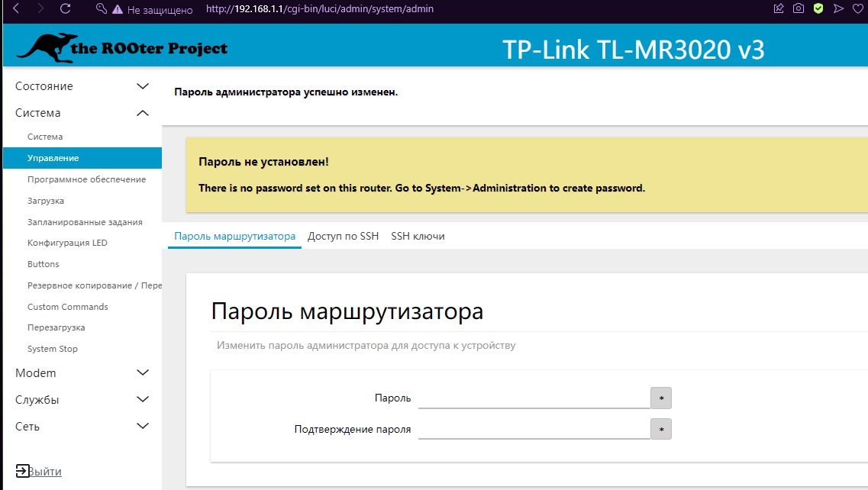
Task: Click the Не защищено security label
Action: coord(160,9)
